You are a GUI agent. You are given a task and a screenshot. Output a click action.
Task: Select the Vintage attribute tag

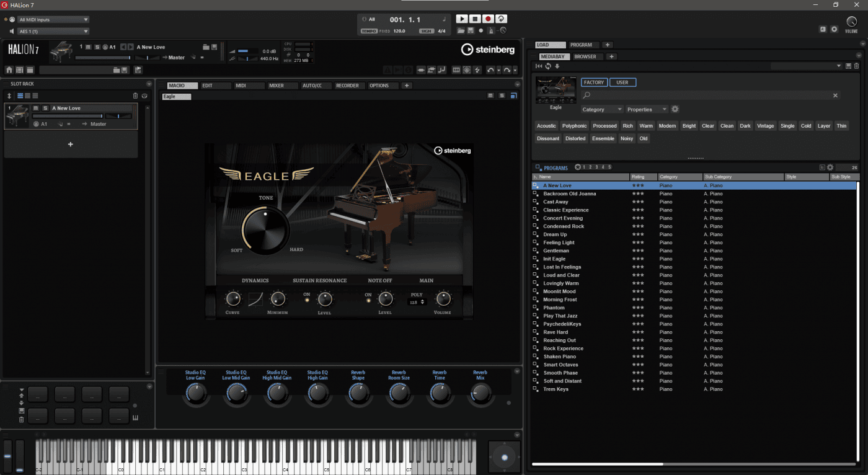765,126
